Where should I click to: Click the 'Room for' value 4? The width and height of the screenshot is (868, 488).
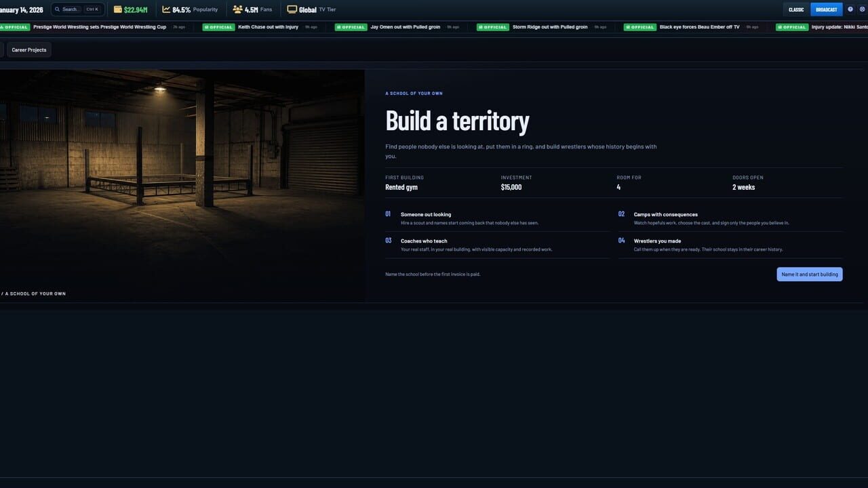618,187
